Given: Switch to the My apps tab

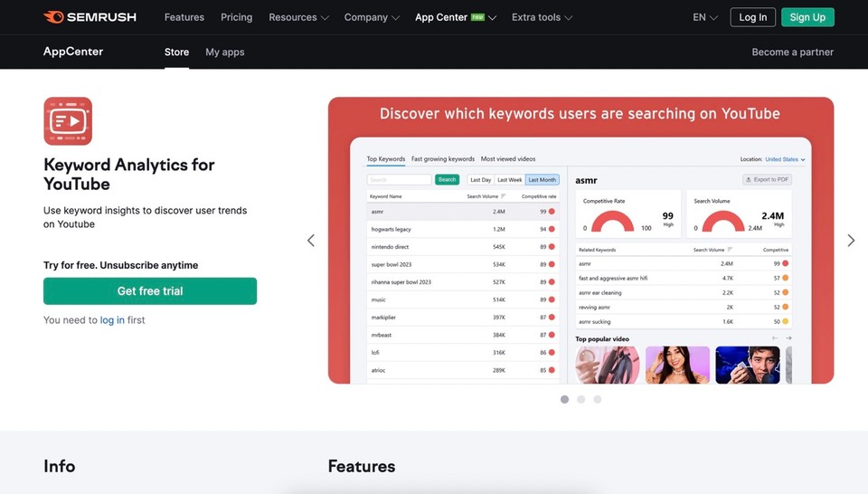Looking at the screenshot, I should click(x=225, y=52).
